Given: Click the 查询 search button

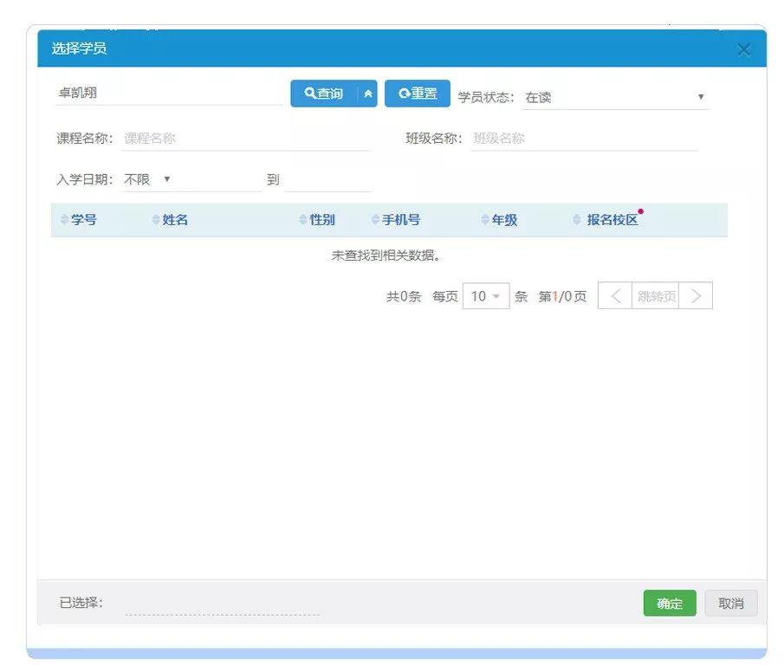Looking at the screenshot, I should click(324, 94).
